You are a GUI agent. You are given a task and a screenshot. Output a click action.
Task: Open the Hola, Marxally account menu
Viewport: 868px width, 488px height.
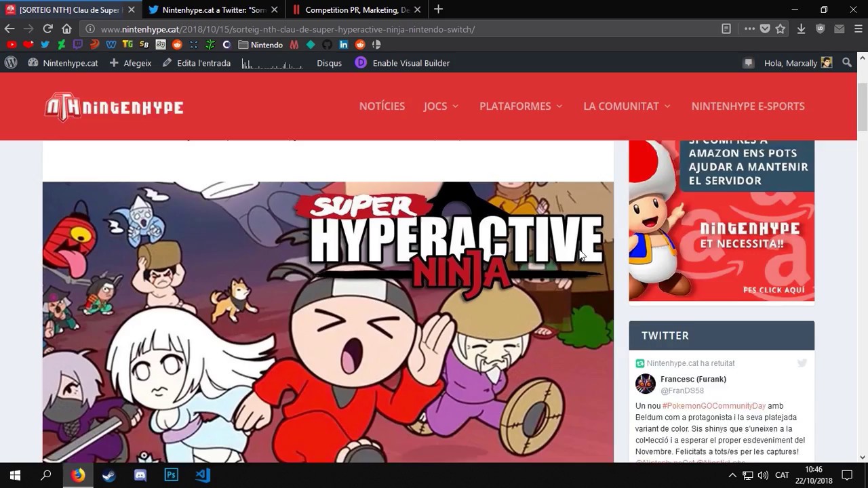[798, 62]
